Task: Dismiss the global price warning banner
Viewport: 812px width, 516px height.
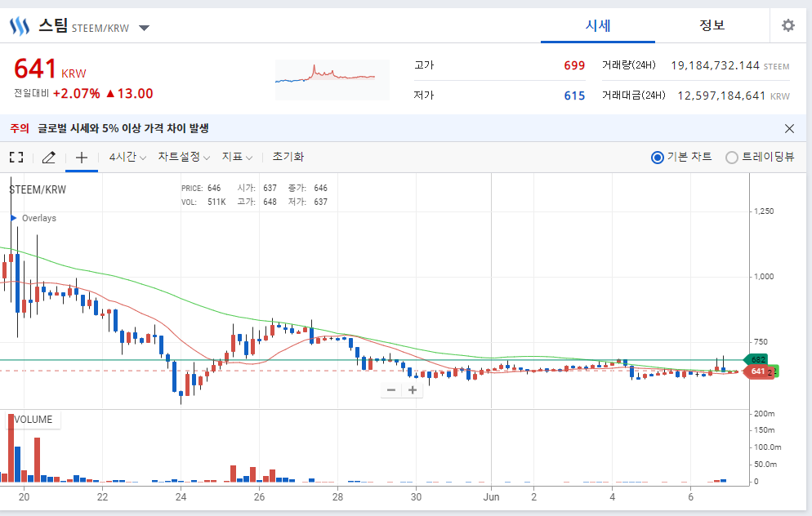Action: pos(789,128)
